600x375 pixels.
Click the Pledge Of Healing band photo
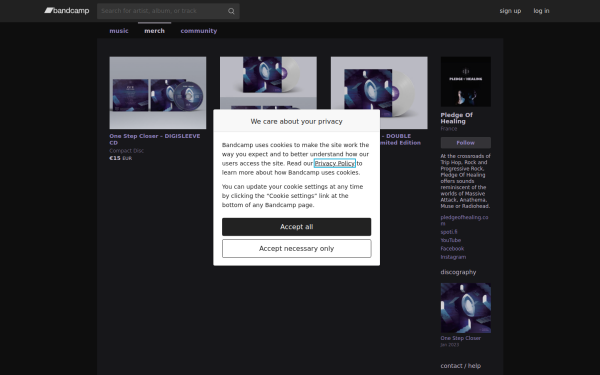(465, 82)
